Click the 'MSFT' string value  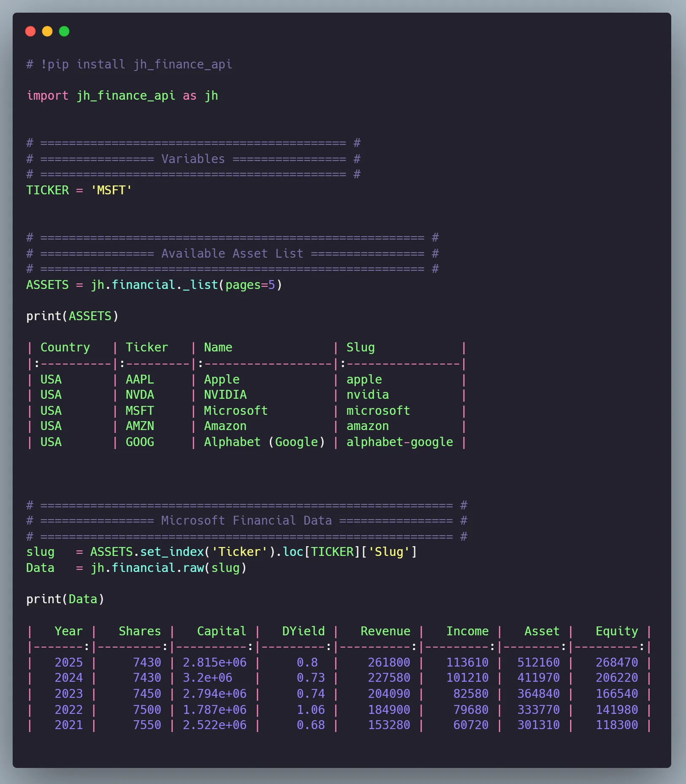coord(111,191)
